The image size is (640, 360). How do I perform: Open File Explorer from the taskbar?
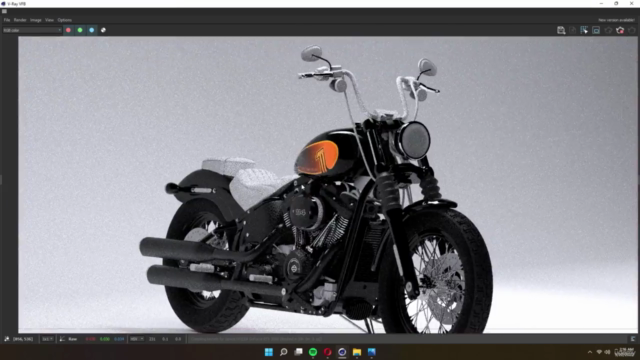pos(357,352)
